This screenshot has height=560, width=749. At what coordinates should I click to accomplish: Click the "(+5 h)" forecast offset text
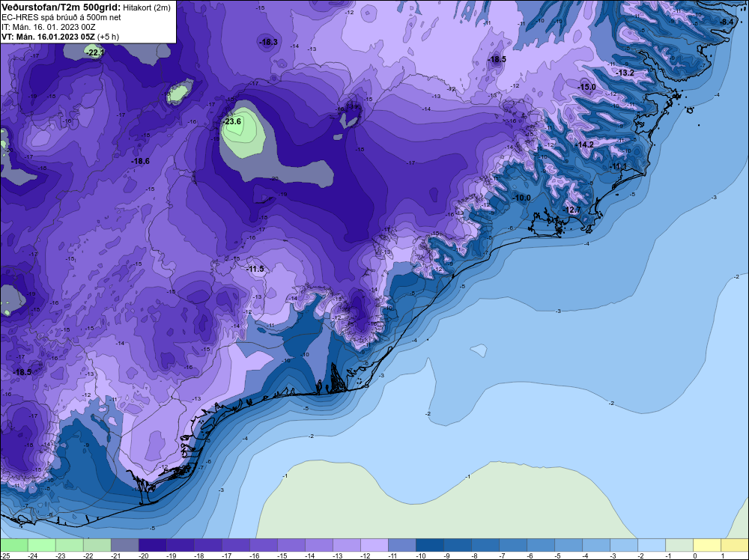pyautogui.click(x=108, y=37)
